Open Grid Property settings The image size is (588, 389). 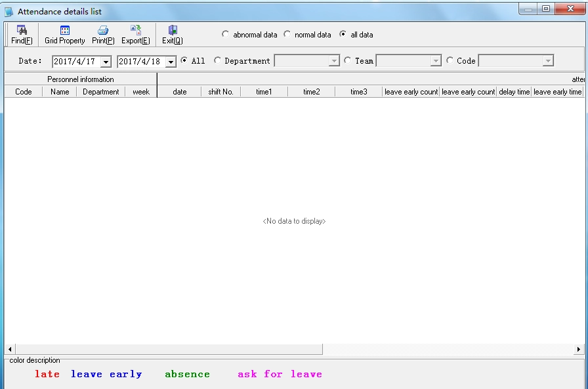[64, 35]
